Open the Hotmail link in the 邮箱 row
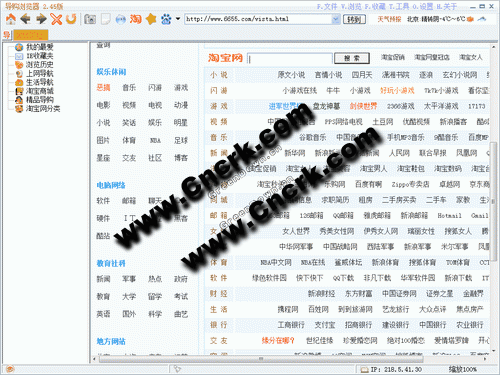Screen dimensions: 500x375 449,216
